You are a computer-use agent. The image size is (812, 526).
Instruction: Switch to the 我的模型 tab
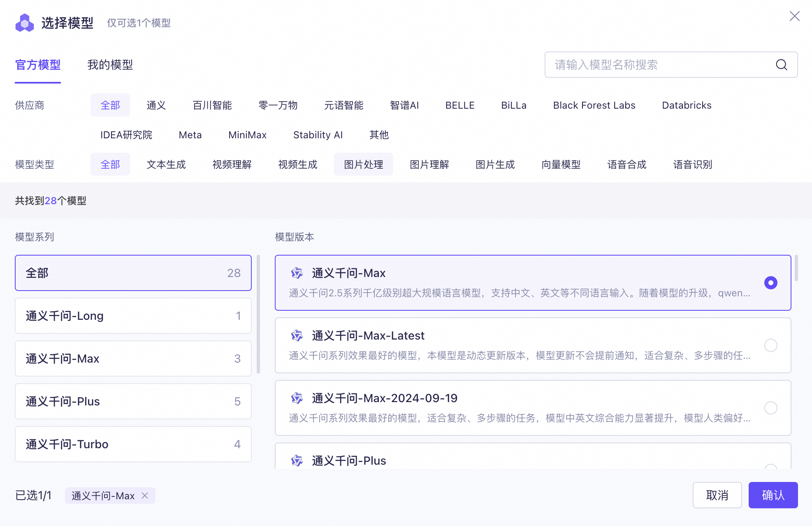110,65
